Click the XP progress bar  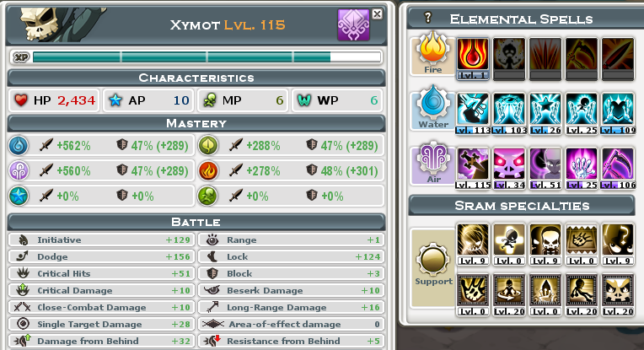click(x=196, y=57)
